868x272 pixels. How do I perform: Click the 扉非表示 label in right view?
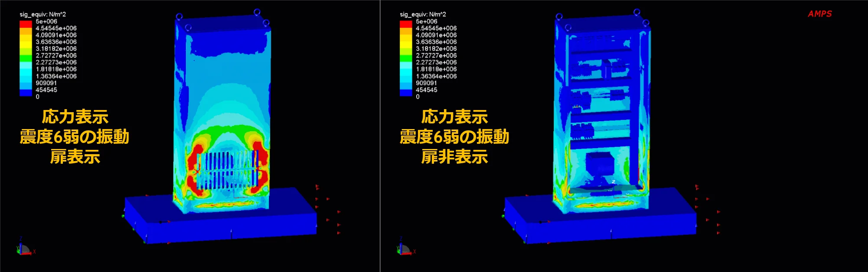[x=454, y=156]
